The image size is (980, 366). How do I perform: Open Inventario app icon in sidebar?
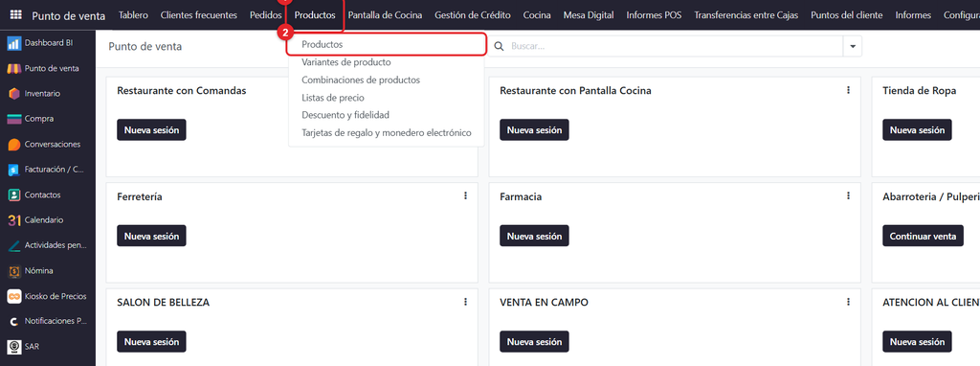(14, 93)
